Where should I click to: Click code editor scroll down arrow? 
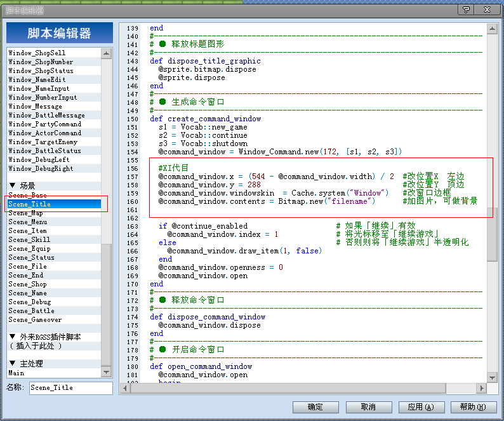click(x=492, y=378)
